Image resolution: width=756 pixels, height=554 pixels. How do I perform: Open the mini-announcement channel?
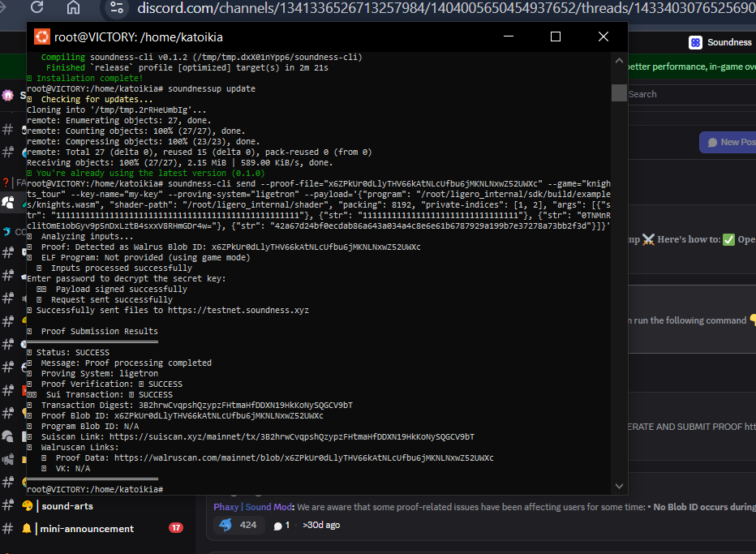[x=87, y=528]
